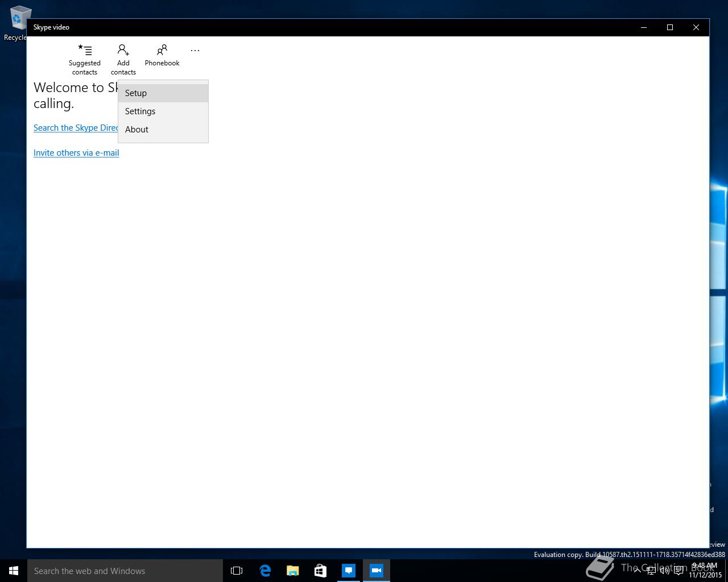728x582 pixels.
Task: Switch to the Messaging app on taskbar
Action: click(x=349, y=571)
